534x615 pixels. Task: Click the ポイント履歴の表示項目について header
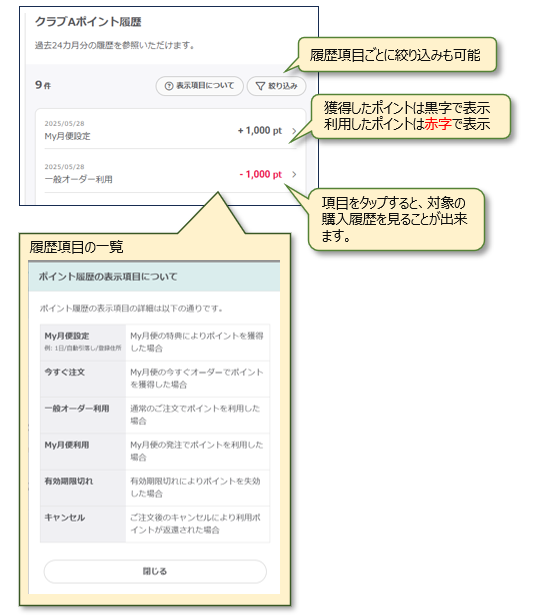(154, 277)
